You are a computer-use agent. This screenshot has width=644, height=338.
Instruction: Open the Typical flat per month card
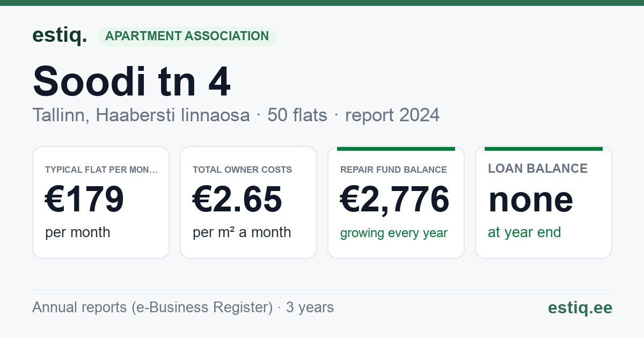click(x=101, y=202)
